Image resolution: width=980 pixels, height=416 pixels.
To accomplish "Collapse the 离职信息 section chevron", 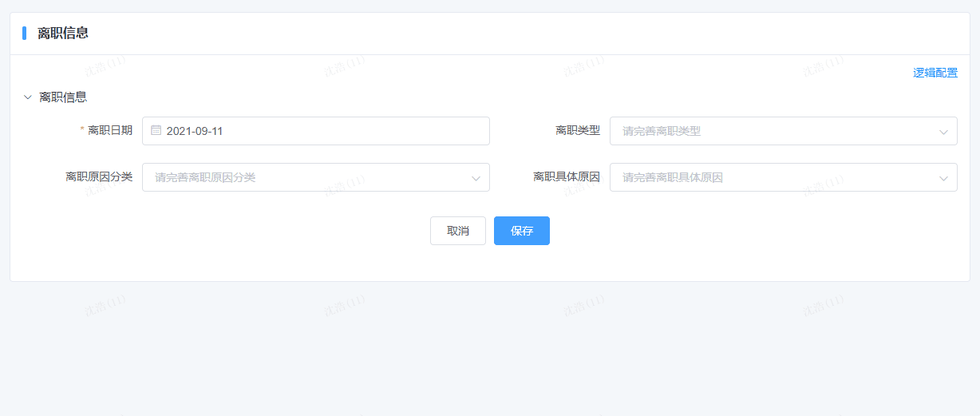I will (x=28, y=97).
